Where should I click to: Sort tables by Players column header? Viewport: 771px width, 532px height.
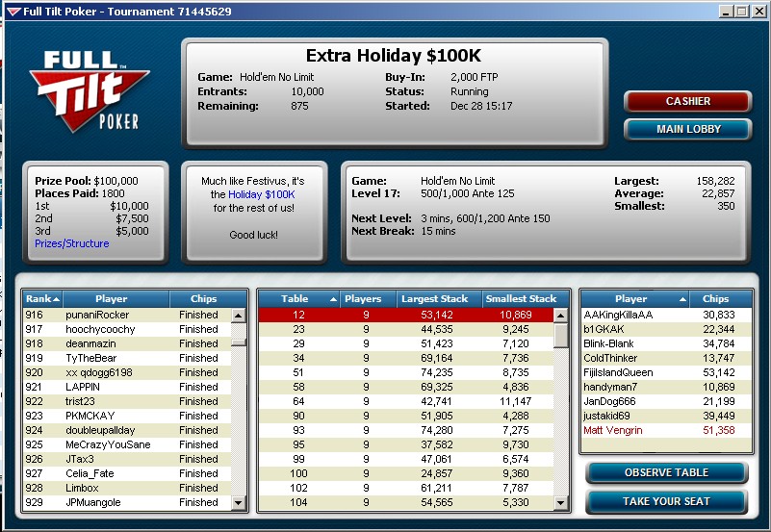368,298
